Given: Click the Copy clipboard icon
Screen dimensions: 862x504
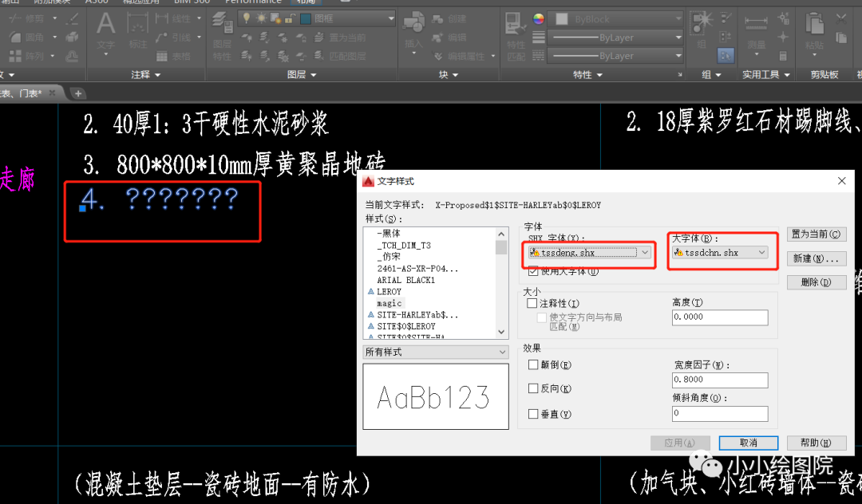Looking at the screenshot, I should coord(841,37).
